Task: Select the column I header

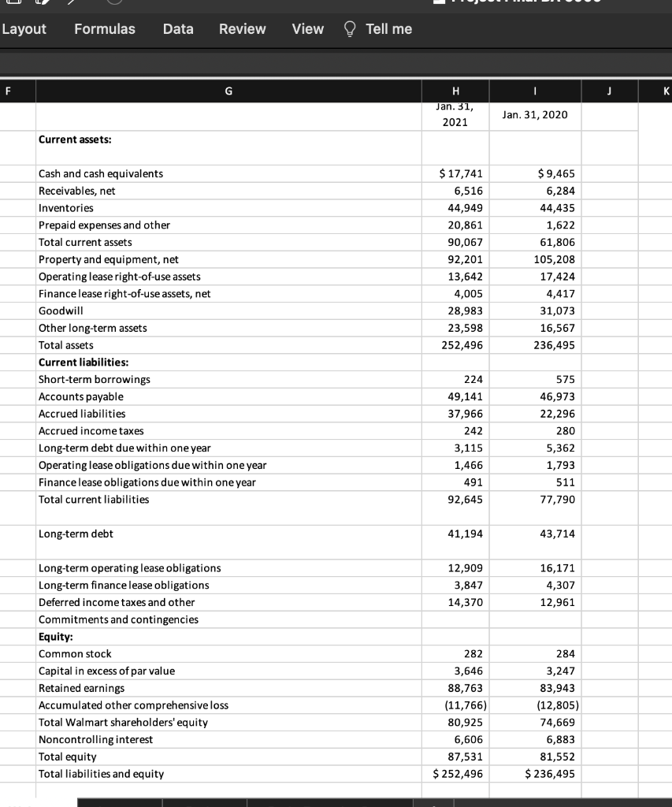Action: click(535, 91)
